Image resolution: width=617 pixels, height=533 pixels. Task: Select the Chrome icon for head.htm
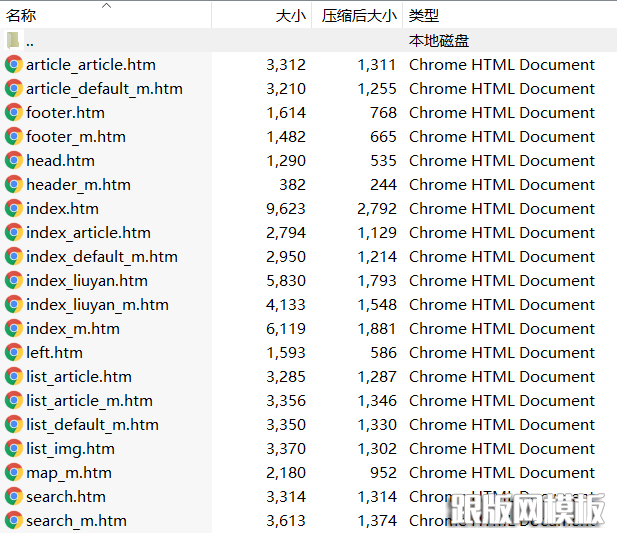[x=14, y=160]
